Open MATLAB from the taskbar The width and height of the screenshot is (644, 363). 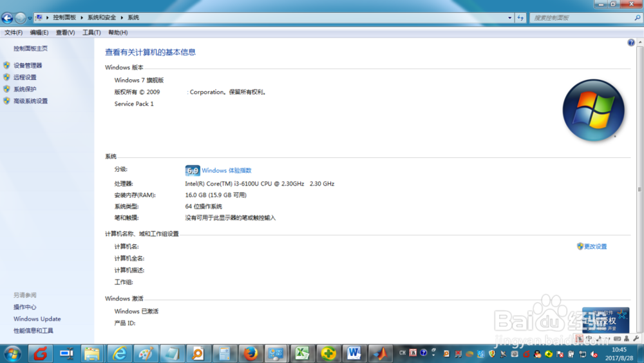381,353
